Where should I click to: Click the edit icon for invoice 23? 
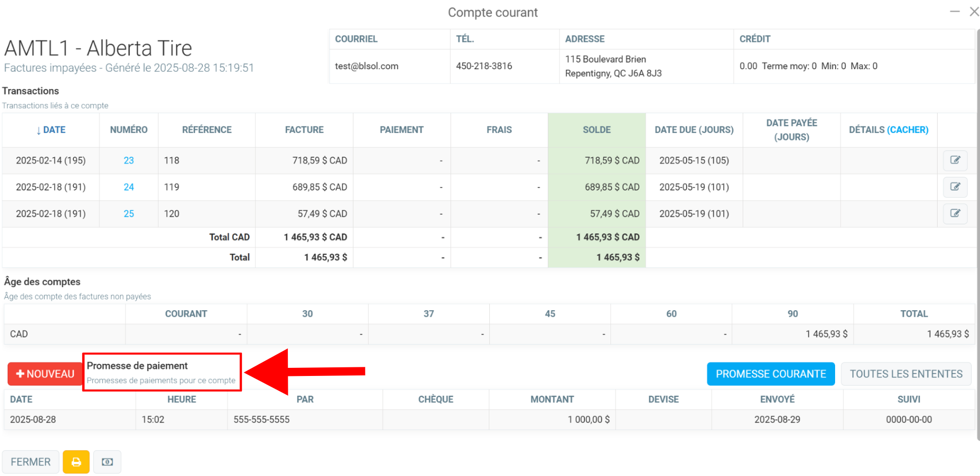pos(955,160)
